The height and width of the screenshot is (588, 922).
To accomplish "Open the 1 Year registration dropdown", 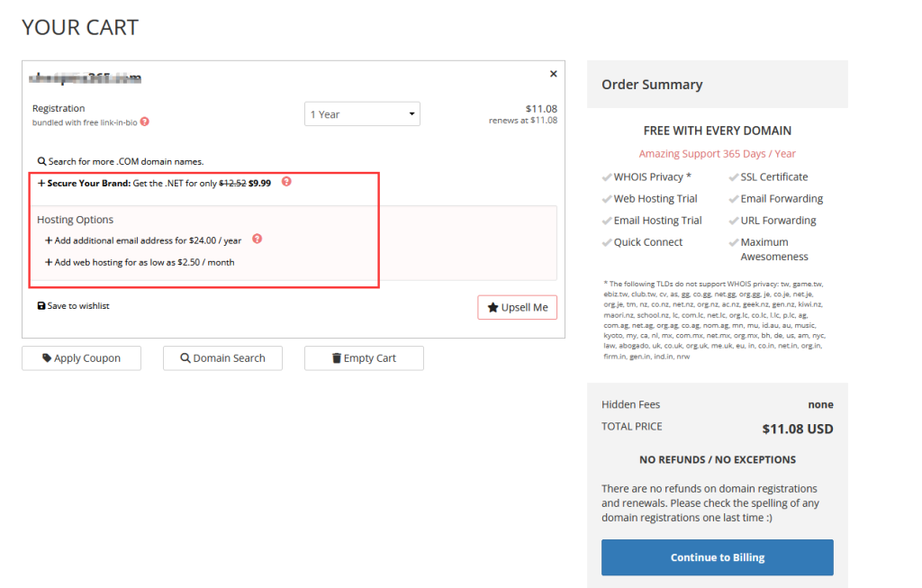I will pos(362,114).
